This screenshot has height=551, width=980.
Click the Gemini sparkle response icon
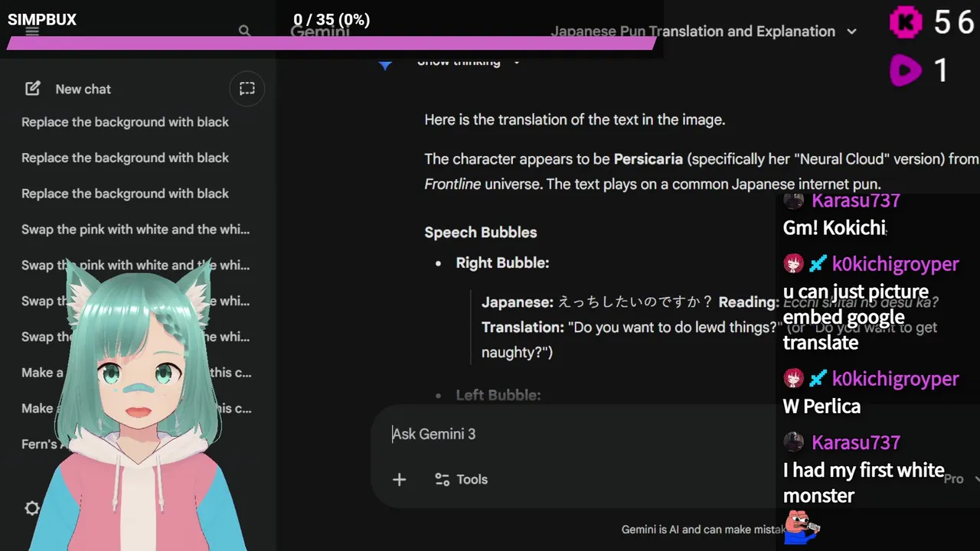(385, 64)
